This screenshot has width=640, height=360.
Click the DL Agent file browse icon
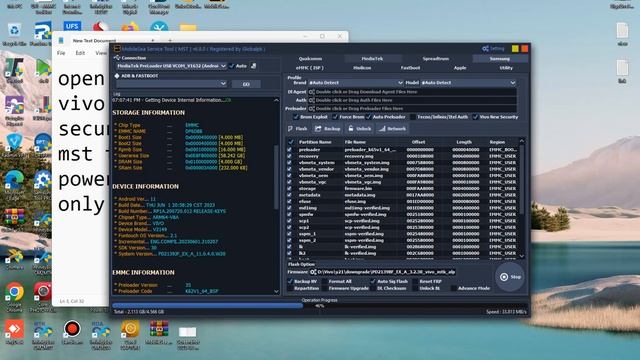[312, 92]
